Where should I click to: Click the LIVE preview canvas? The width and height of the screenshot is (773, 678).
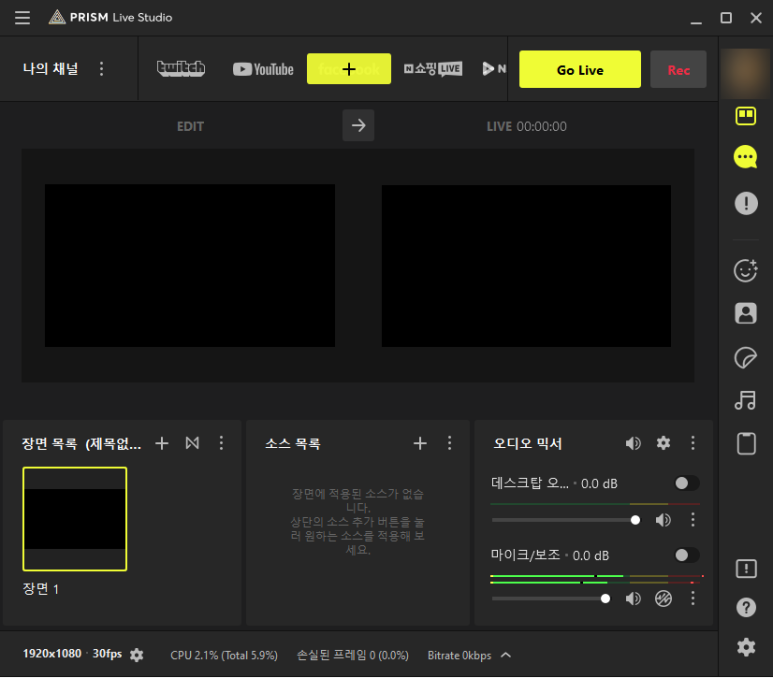(526, 266)
